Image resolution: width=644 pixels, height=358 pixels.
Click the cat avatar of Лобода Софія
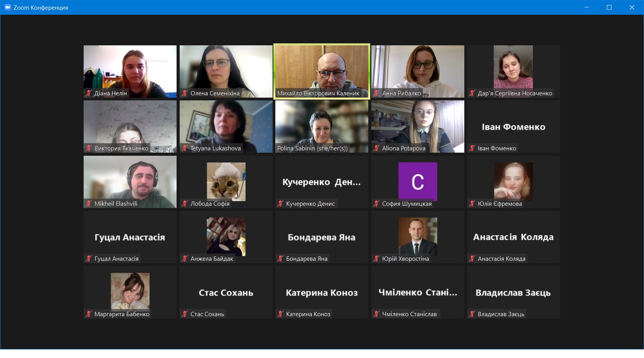pyautogui.click(x=226, y=181)
